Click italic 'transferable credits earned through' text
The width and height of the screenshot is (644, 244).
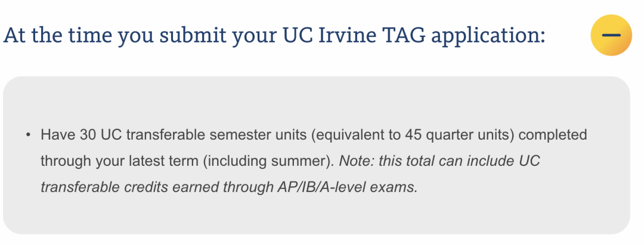(157, 187)
